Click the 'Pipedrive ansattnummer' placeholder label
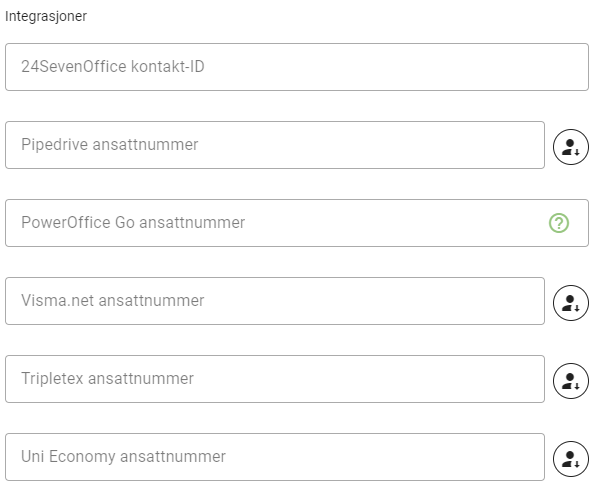The height and width of the screenshot is (491, 596). [x=109, y=145]
